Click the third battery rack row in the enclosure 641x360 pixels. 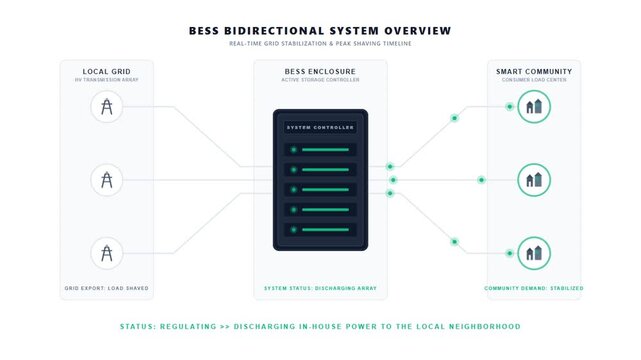320,190
